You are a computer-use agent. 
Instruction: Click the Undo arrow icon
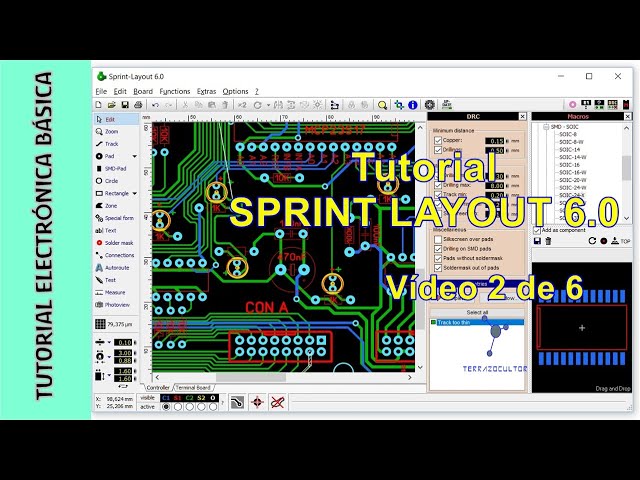(x=155, y=105)
